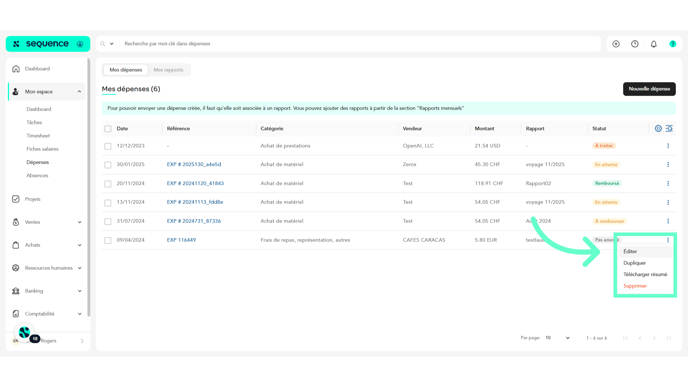Sort by Montant column header
This screenshot has height=387, width=688.
click(484, 129)
